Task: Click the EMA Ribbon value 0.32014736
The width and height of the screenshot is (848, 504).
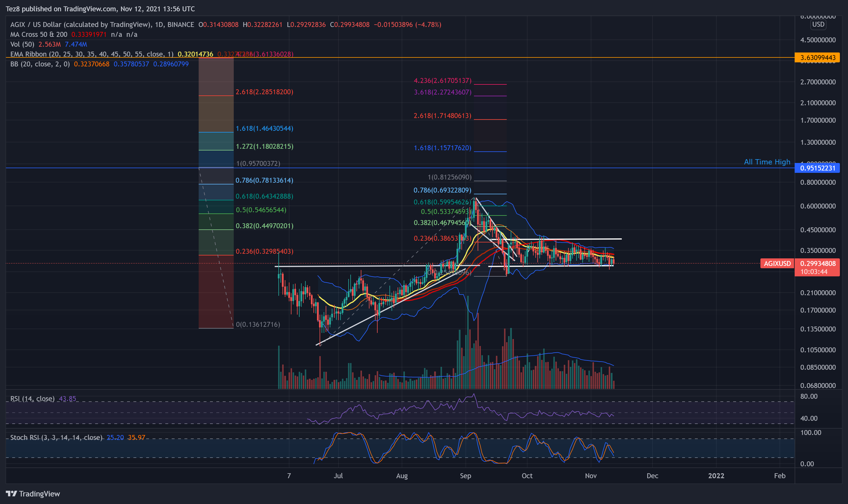Action: (195, 54)
